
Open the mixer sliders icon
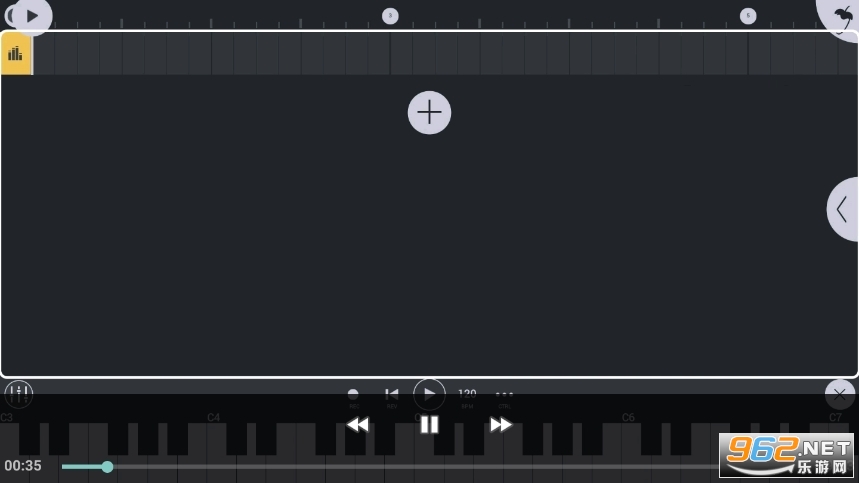click(x=19, y=393)
